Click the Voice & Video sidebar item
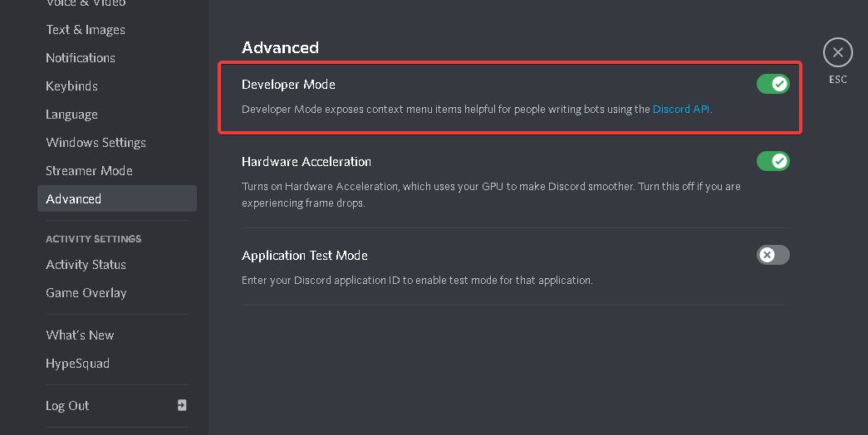 tap(86, 3)
